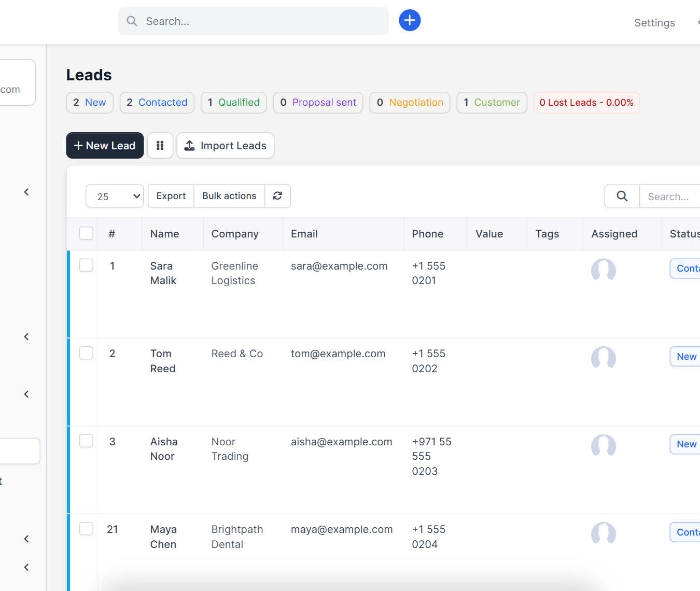Show Lost Leads filter
700x591 pixels.
click(x=586, y=103)
